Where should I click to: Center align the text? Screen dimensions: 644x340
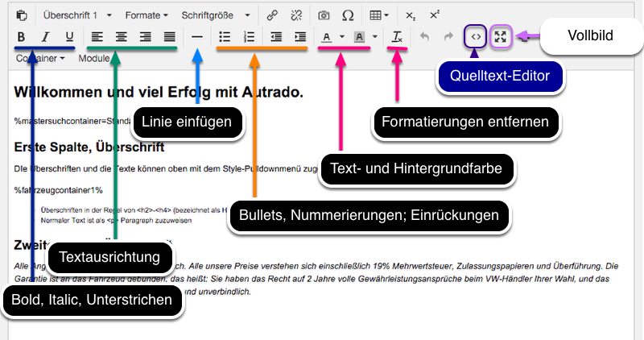coord(122,37)
